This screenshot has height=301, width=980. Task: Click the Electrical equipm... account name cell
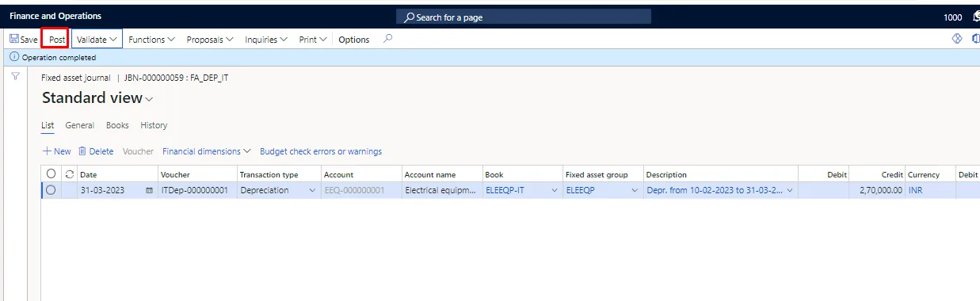tap(441, 190)
